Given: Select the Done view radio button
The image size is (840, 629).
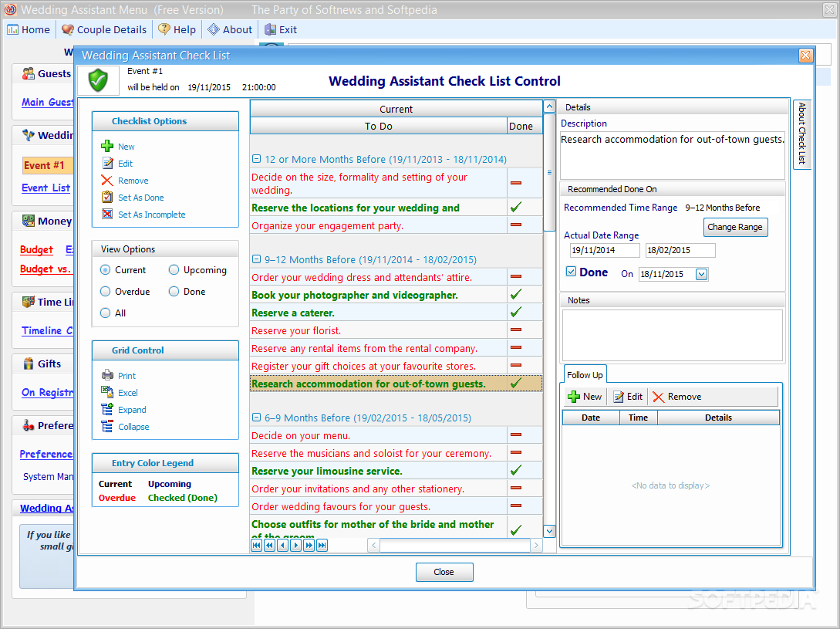Looking at the screenshot, I should click(174, 291).
